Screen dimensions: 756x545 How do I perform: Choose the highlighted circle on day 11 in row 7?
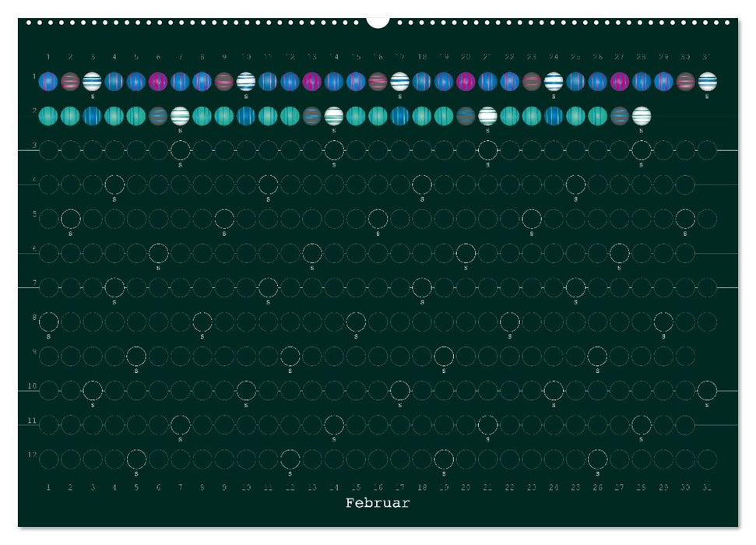click(268, 288)
